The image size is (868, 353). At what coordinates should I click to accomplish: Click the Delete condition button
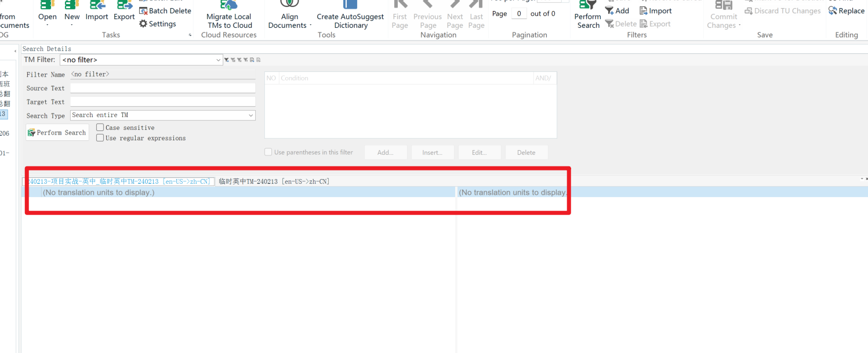pyautogui.click(x=526, y=152)
